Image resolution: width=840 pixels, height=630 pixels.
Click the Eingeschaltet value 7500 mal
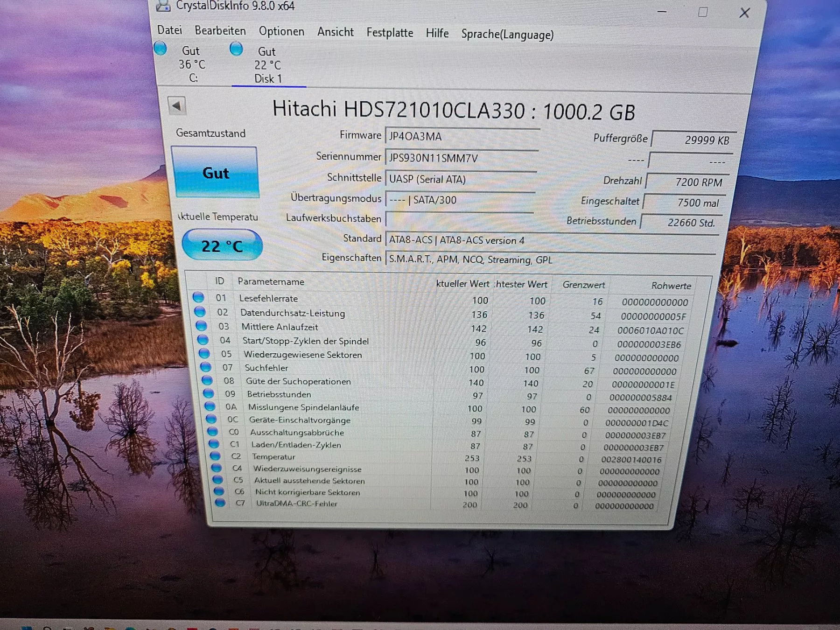pyautogui.click(x=685, y=203)
